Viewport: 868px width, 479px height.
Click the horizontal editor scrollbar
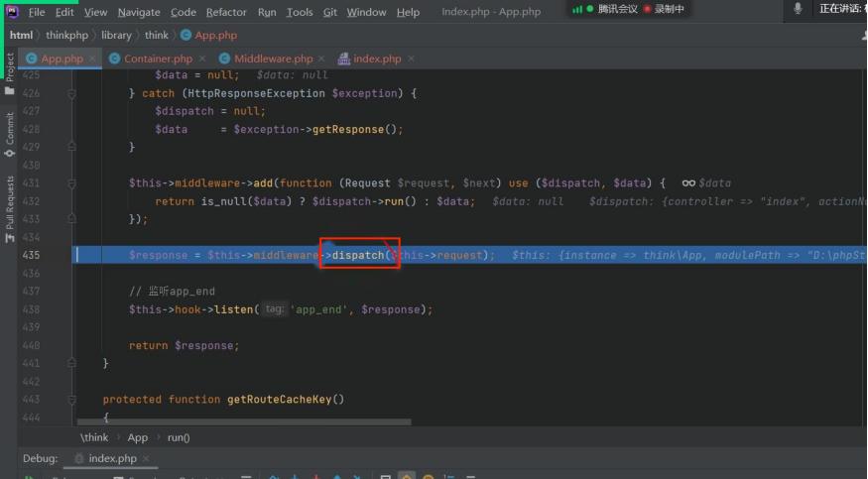point(244,422)
